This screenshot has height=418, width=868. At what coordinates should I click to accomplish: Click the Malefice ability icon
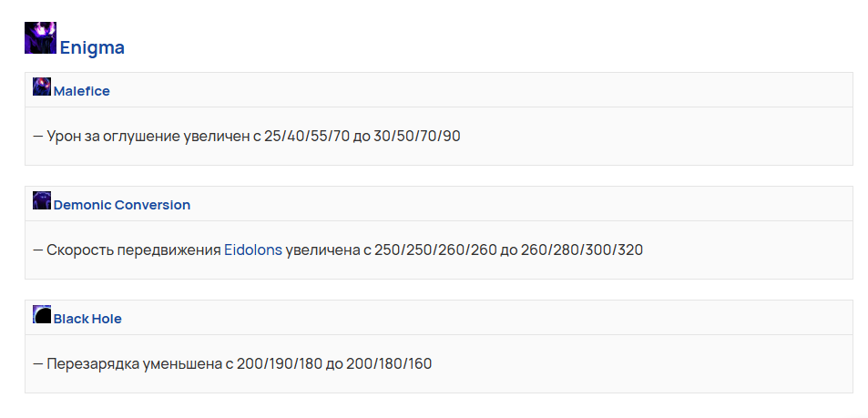click(42, 87)
